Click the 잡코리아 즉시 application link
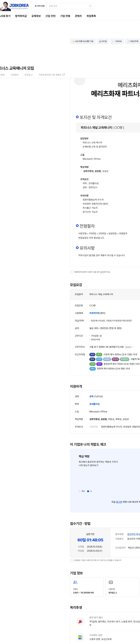This screenshot has height=644, width=140. (133, 534)
